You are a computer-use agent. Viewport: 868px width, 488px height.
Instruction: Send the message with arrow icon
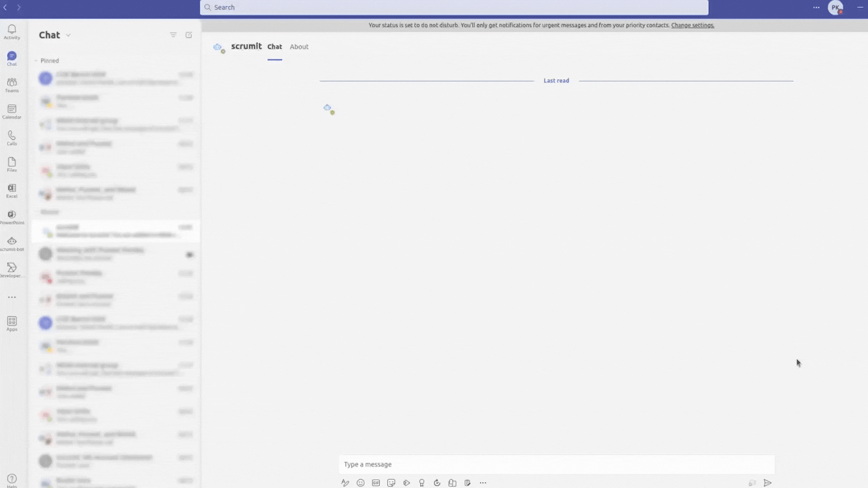(x=768, y=483)
